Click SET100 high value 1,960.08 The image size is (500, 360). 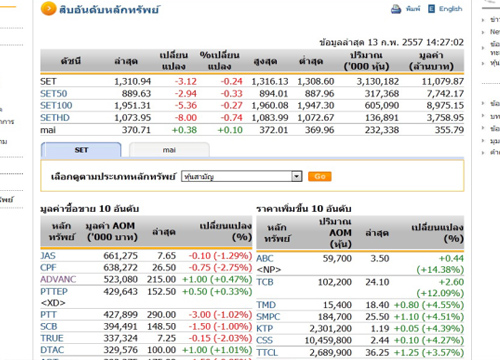(x=270, y=106)
